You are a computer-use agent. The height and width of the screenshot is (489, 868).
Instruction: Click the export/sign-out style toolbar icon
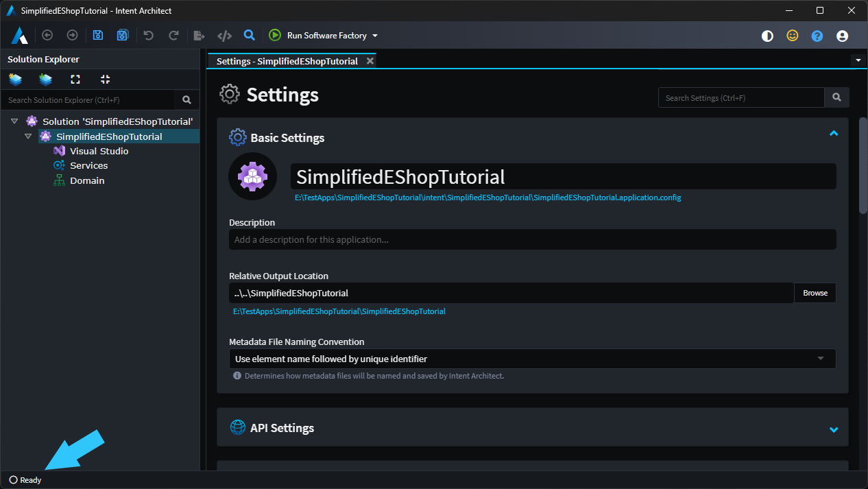(x=199, y=35)
